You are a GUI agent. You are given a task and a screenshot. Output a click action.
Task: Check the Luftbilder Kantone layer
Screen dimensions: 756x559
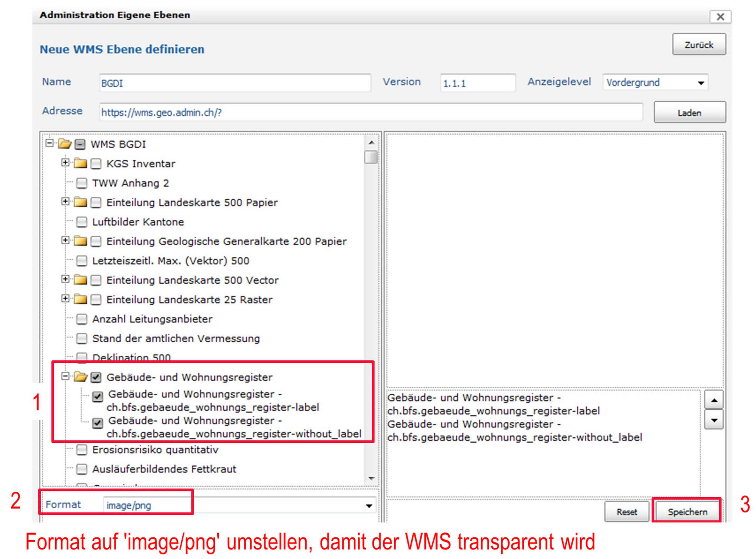[81, 222]
